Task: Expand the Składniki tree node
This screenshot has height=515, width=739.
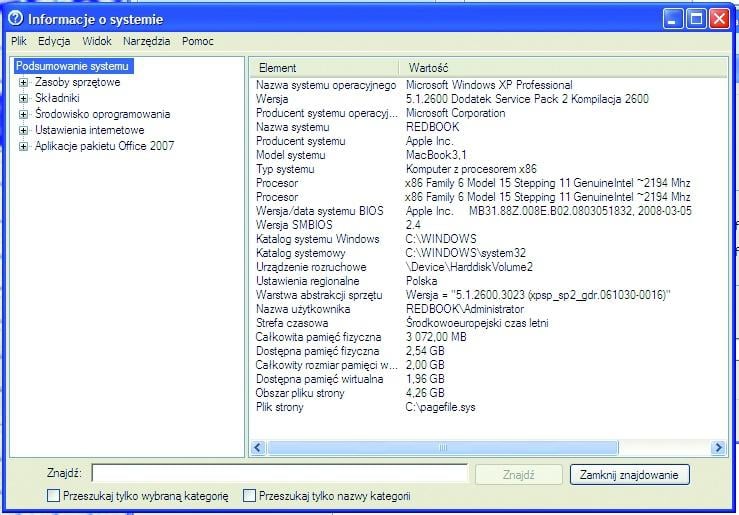Action: [x=23, y=98]
